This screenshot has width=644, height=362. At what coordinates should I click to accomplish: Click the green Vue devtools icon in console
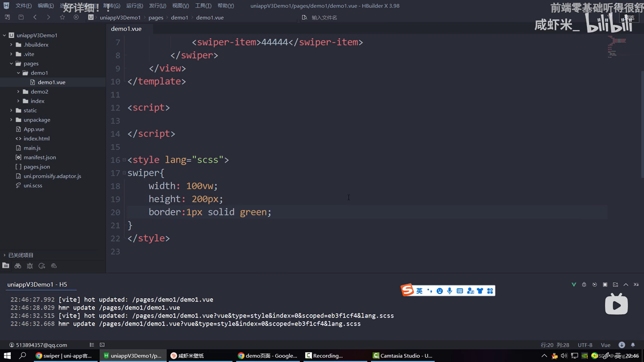click(x=574, y=285)
